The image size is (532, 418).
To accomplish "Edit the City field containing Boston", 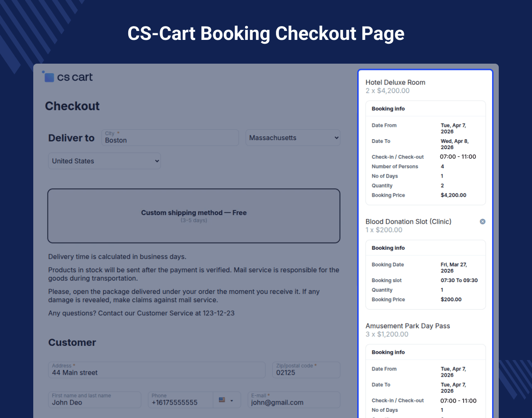I will [170, 138].
